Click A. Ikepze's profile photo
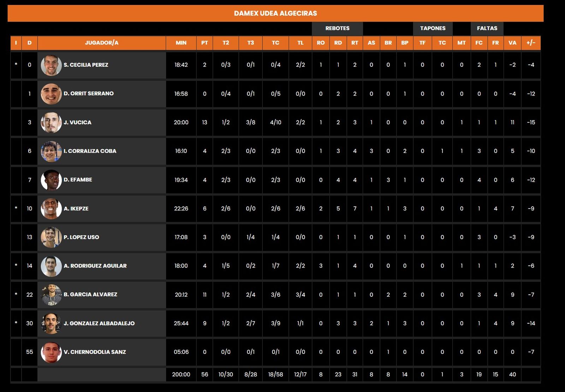The image size is (565, 392). click(51, 209)
